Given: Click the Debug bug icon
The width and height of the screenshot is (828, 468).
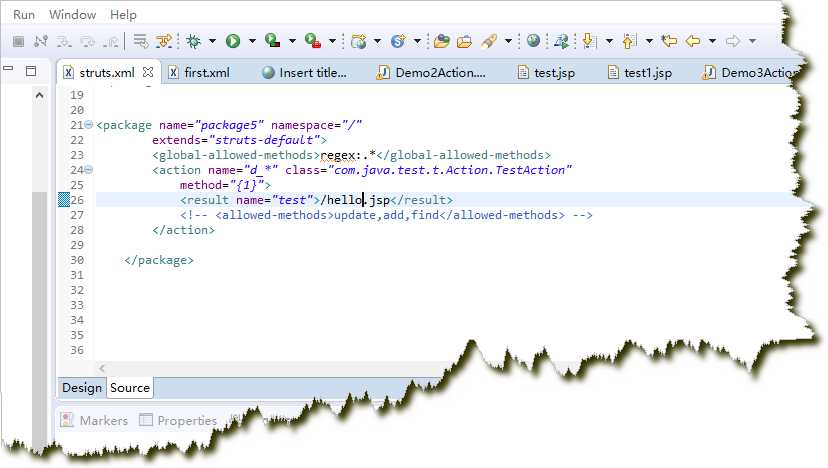Looking at the screenshot, I should point(193,41).
